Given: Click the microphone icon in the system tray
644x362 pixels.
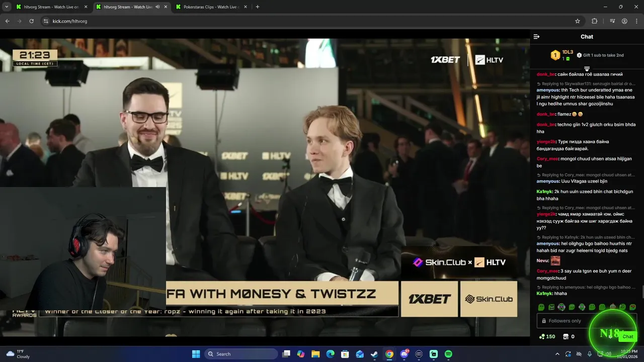Looking at the screenshot, I should (589, 354).
